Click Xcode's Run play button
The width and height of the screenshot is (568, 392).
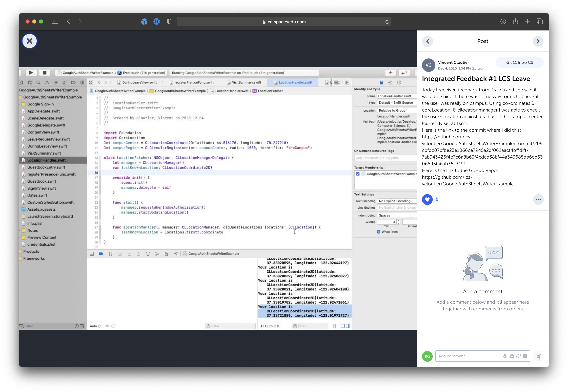click(31, 73)
